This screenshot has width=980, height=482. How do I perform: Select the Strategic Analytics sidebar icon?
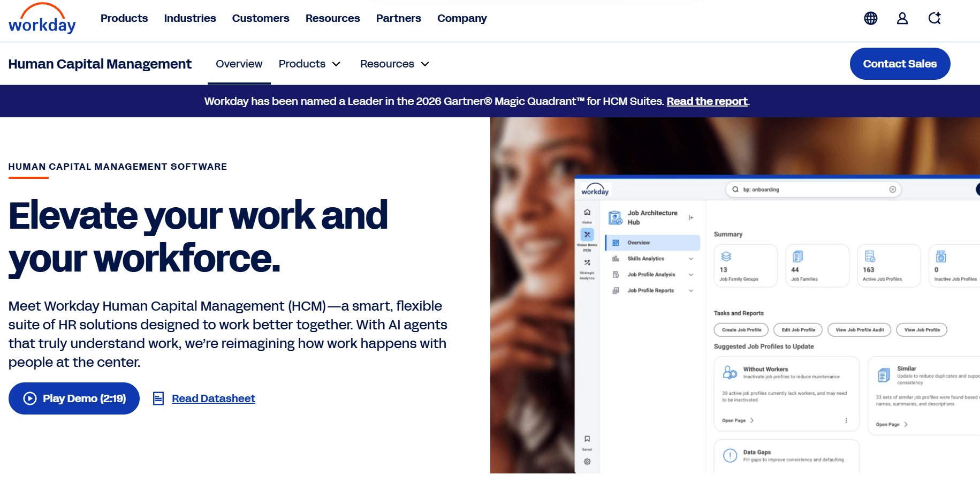587,262
